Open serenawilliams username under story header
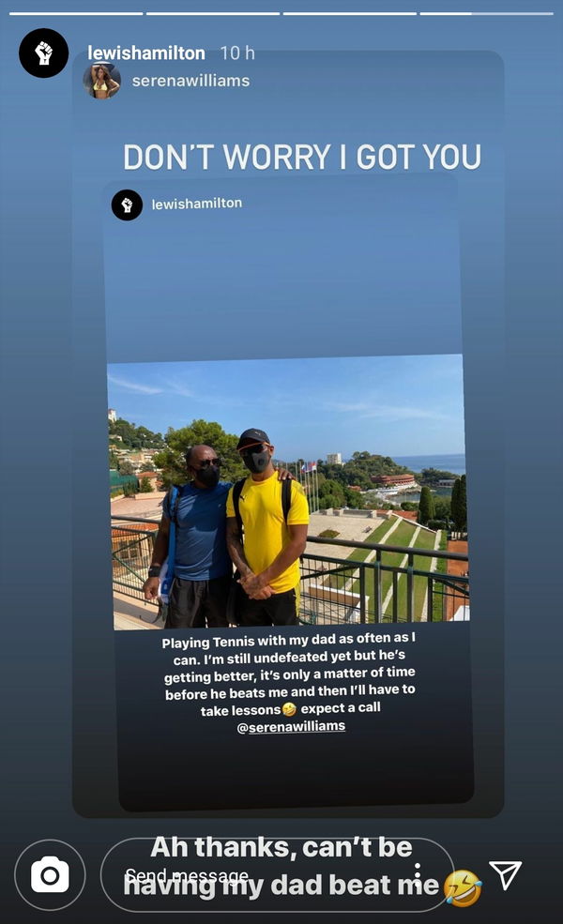Screen dimensions: 563x924 point(190,81)
